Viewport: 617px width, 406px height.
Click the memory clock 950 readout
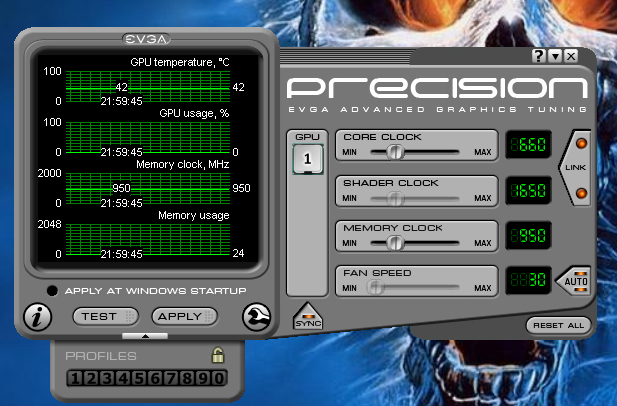[528, 236]
